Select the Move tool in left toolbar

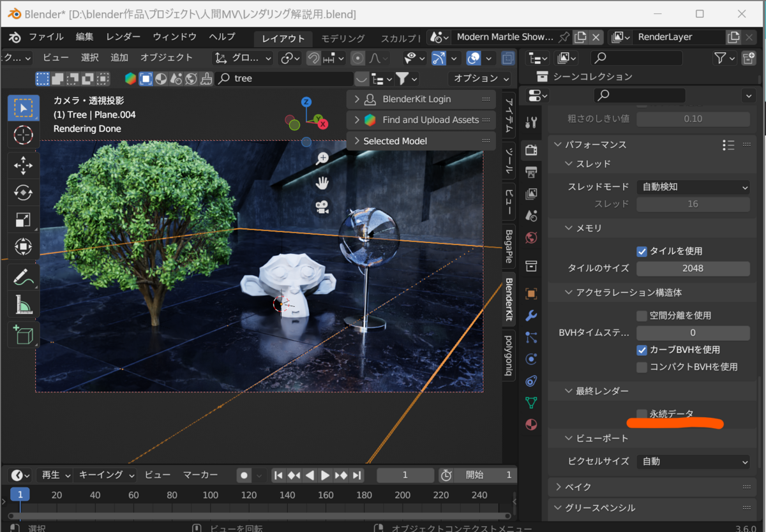point(24,166)
